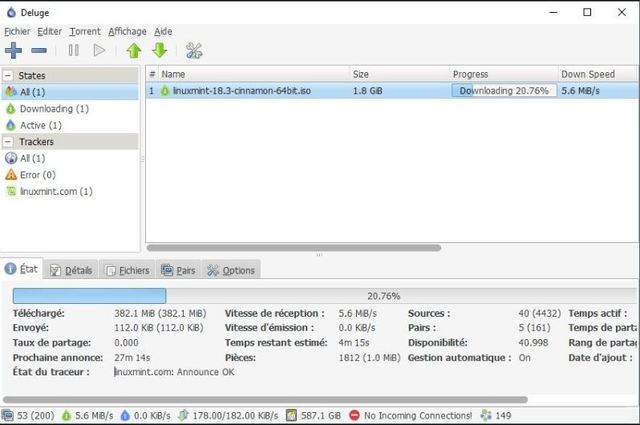
Task: Collapse the States section
Action: tap(9, 75)
